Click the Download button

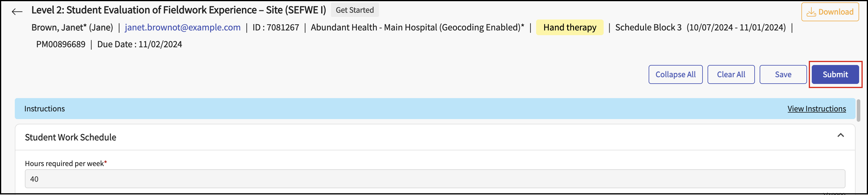click(x=830, y=12)
